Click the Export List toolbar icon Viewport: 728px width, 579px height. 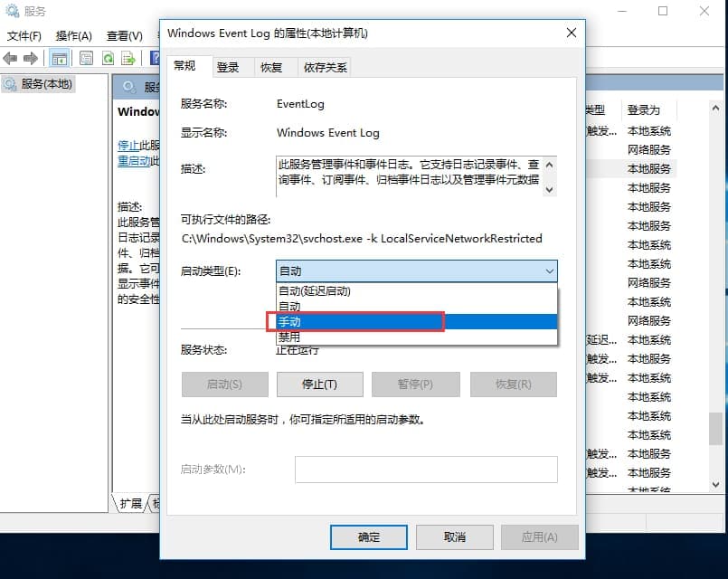click(x=128, y=59)
